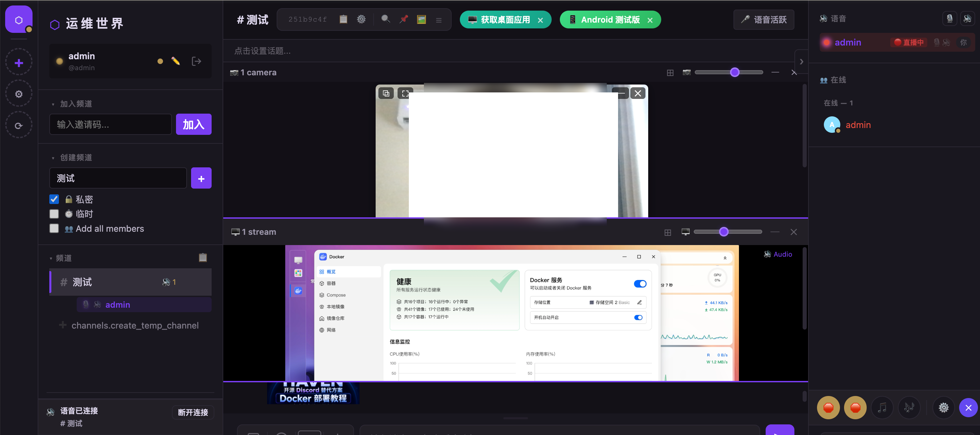Open 网络 in the Docker sidebar
Screen dimensions: 980x435
[x=349, y=330]
